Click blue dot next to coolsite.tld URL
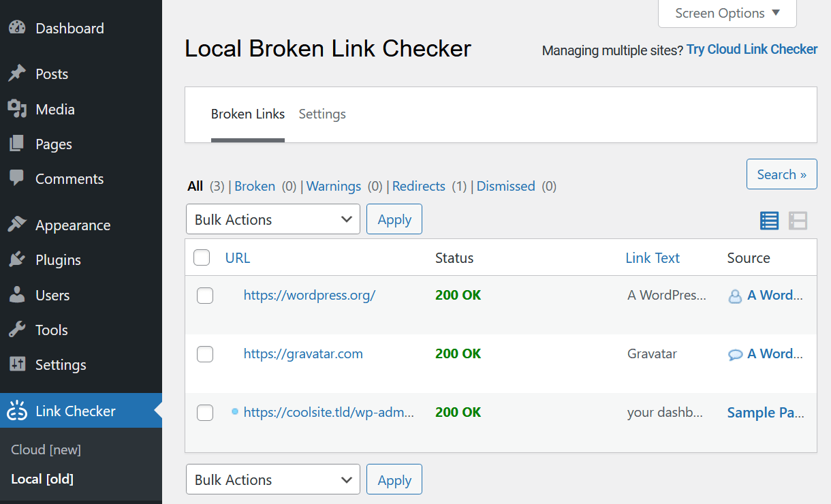This screenshot has height=504, width=831. click(x=235, y=411)
